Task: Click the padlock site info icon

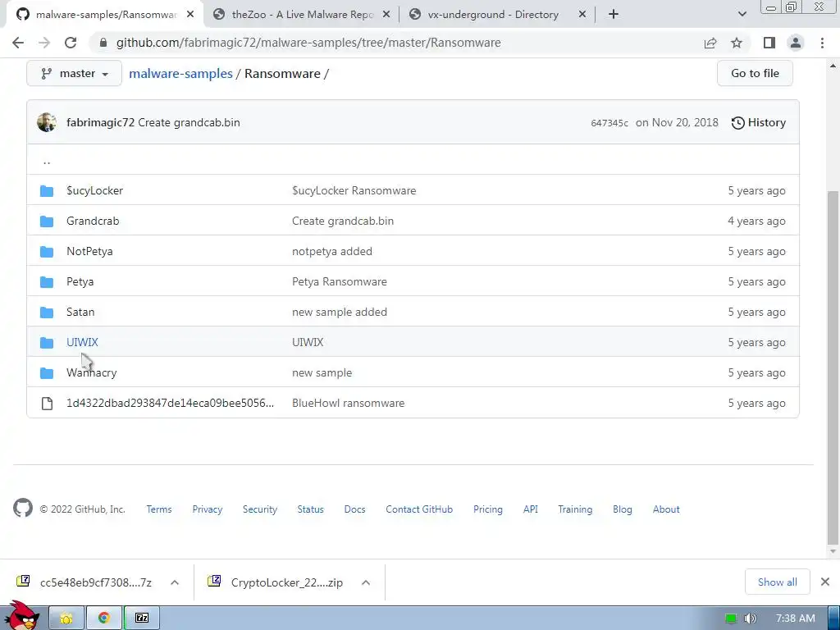Action: 103,43
